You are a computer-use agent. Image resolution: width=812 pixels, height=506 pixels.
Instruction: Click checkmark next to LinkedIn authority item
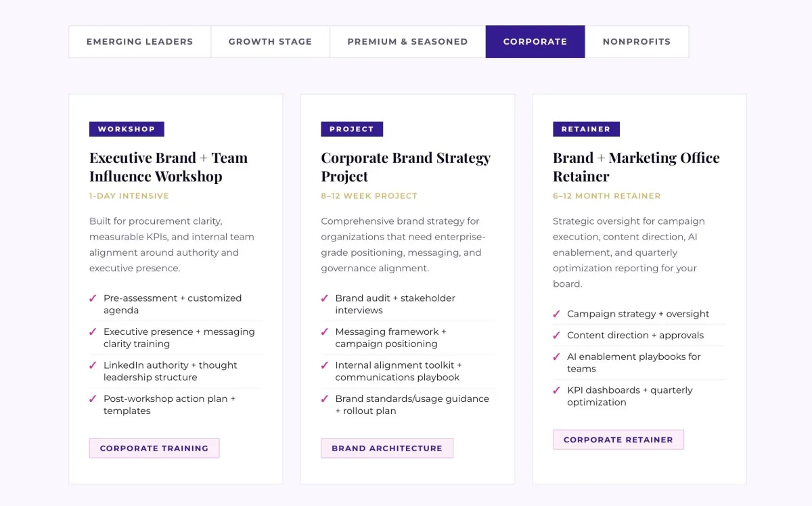[93, 365]
